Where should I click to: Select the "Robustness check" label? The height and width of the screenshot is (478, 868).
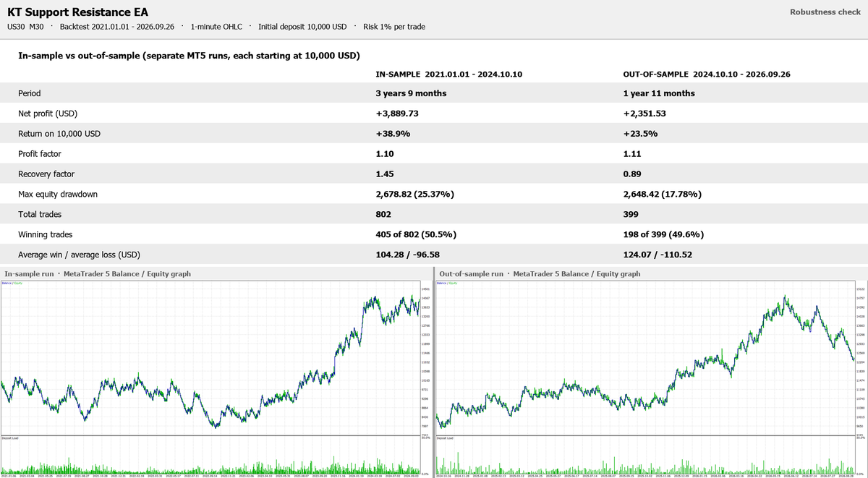[825, 12]
